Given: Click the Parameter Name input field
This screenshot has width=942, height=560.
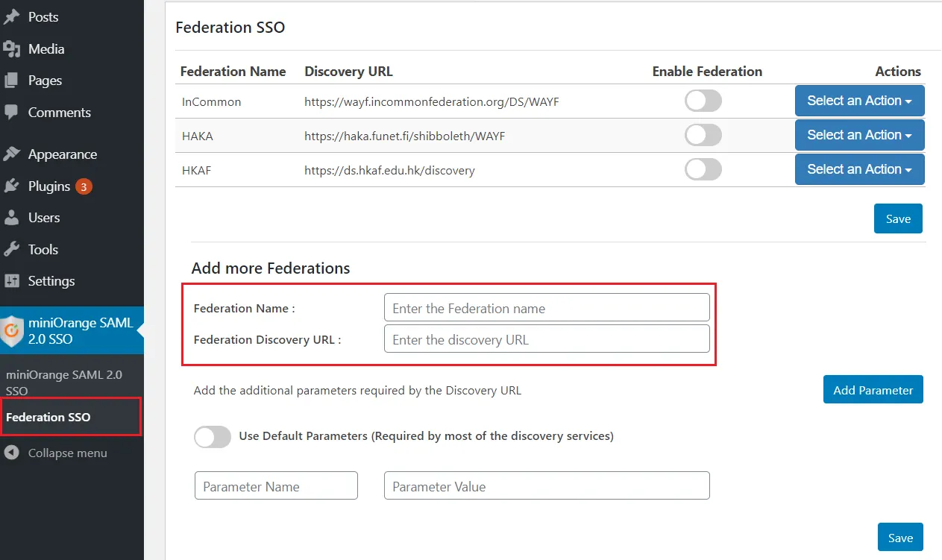Looking at the screenshot, I should pos(276,486).
